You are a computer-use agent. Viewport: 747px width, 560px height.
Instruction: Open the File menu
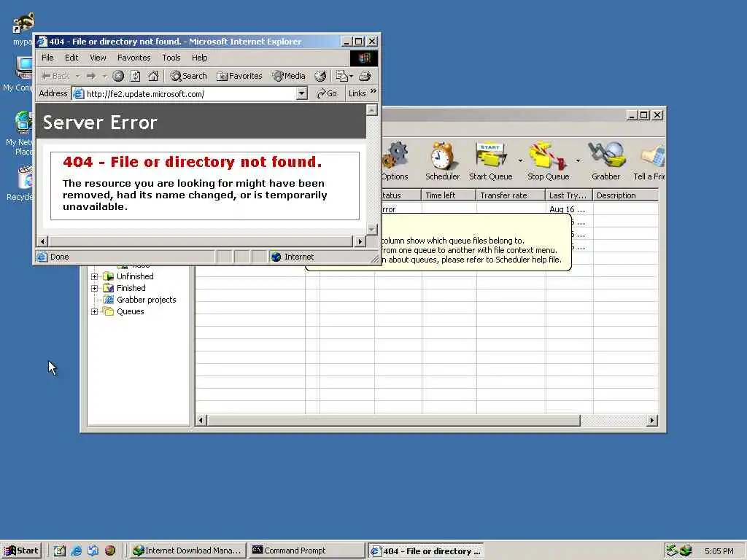point(47,58)
